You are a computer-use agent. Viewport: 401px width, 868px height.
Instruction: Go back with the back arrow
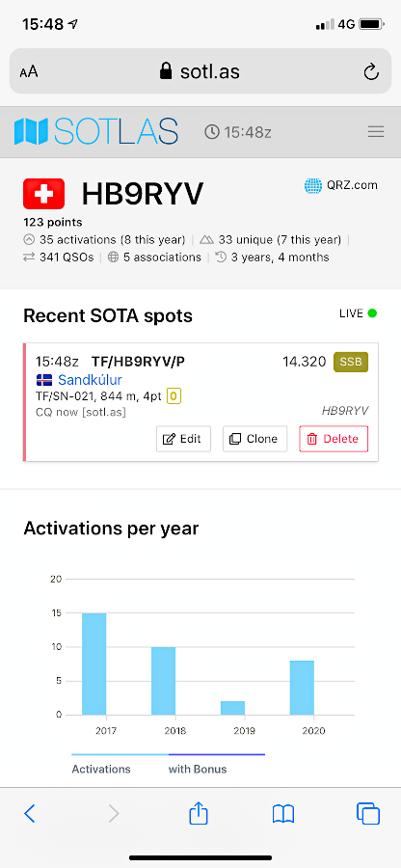pyautogui.click(x=30, y=814)
